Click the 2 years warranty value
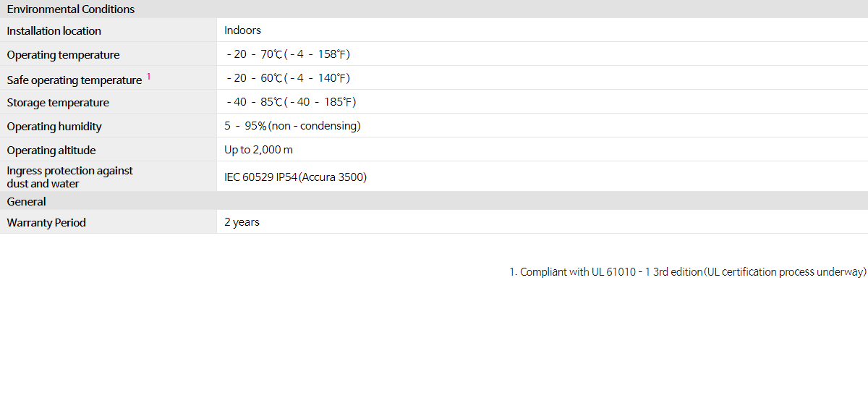The height and width of the screenshot is (398, 868). [242, 222]
